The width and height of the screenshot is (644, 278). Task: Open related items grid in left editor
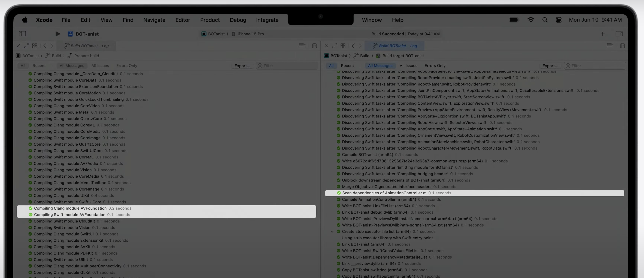pyautogui.click(x=35, y=46)
